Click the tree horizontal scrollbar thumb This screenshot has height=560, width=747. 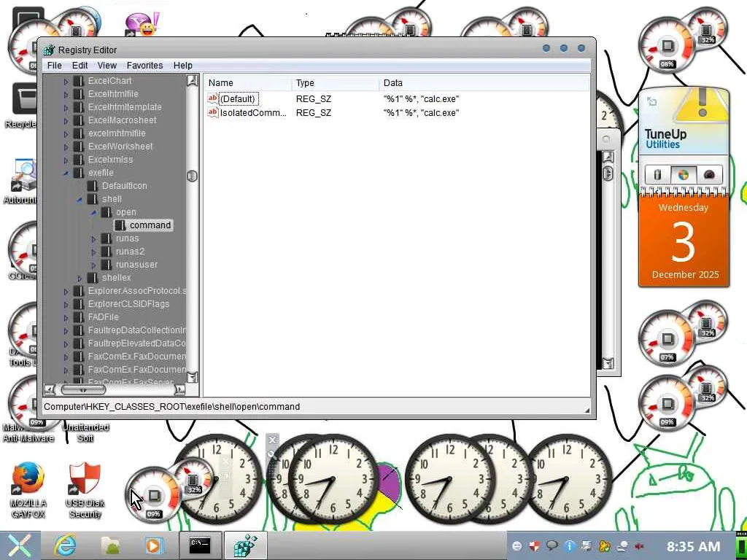click(x=83, y=390)
